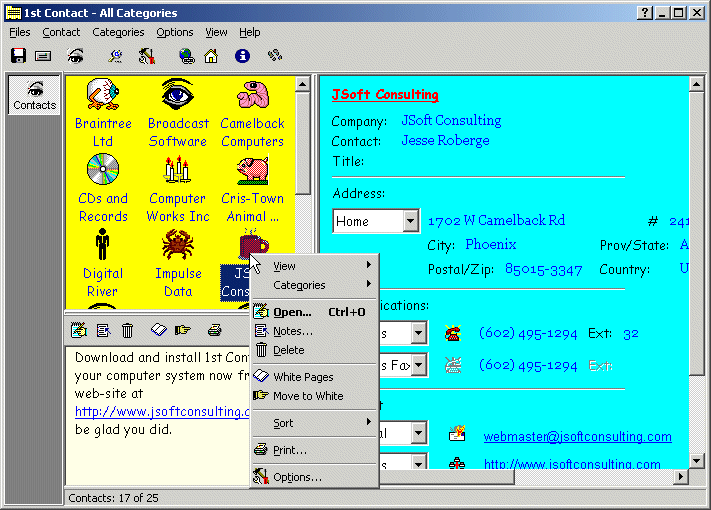Choose Print... from context menu
Viewport: 711px width, 510px height.
pos(314,450)
